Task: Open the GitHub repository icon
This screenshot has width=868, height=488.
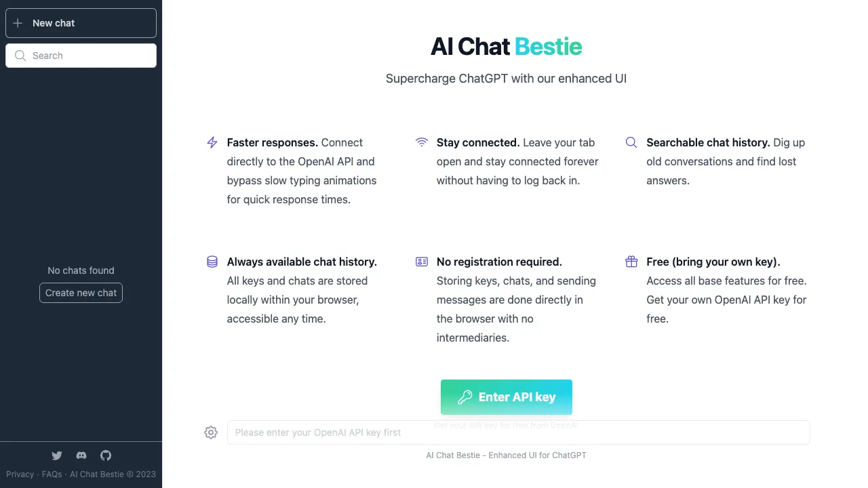Action: tap(106, 455)
